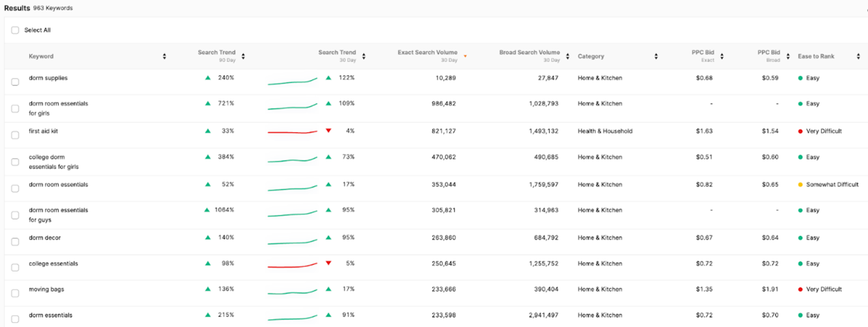
Task: Click the Very Difficult red indicator for moving bags
Action: tap(800, 289)
